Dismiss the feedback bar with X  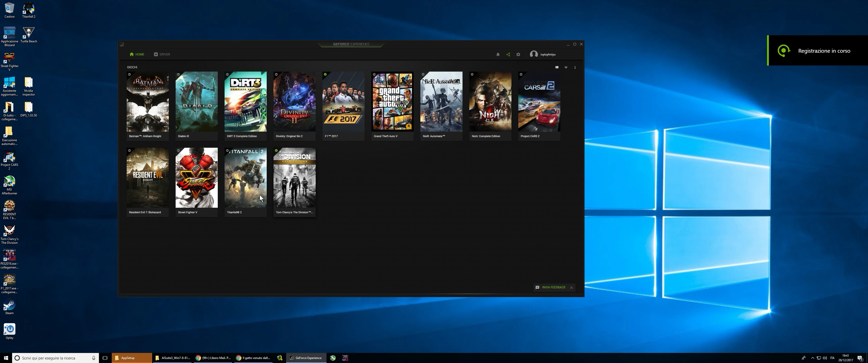[x=572, y=288]
